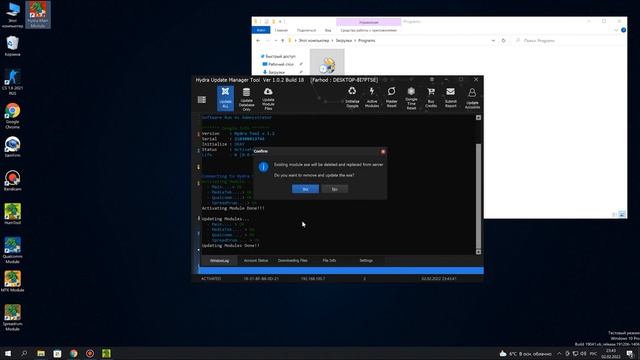640x360 pixels.
Task: Click Update Module Files cloud icon
Action: [268, 99]
